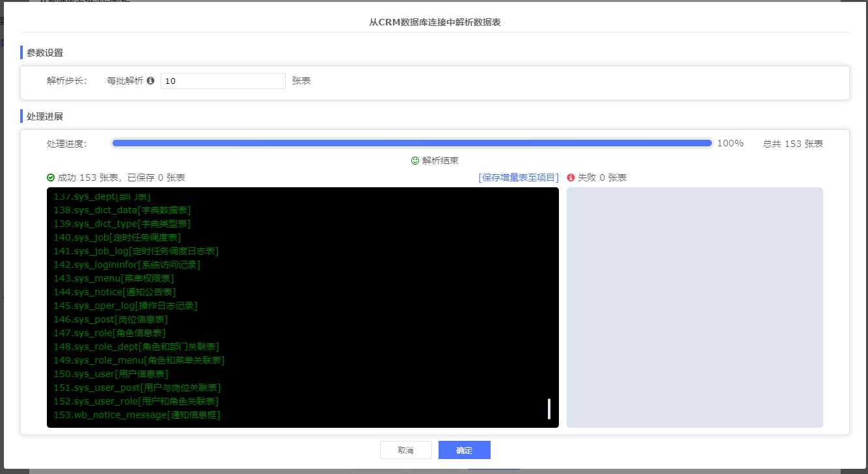
Task: Confirm with the 确定 button
Action: pyautogui.click(x=465, y=450)
